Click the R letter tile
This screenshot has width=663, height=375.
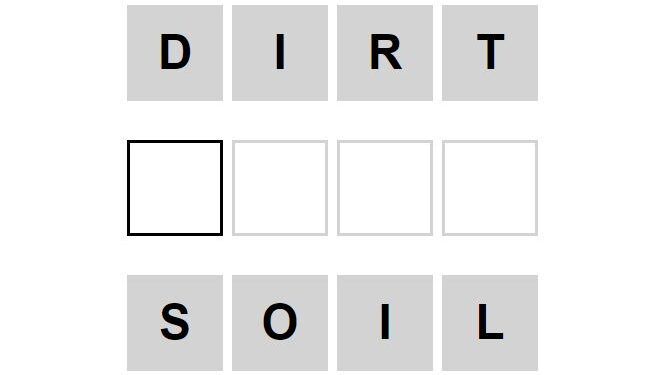click(385, 53)
